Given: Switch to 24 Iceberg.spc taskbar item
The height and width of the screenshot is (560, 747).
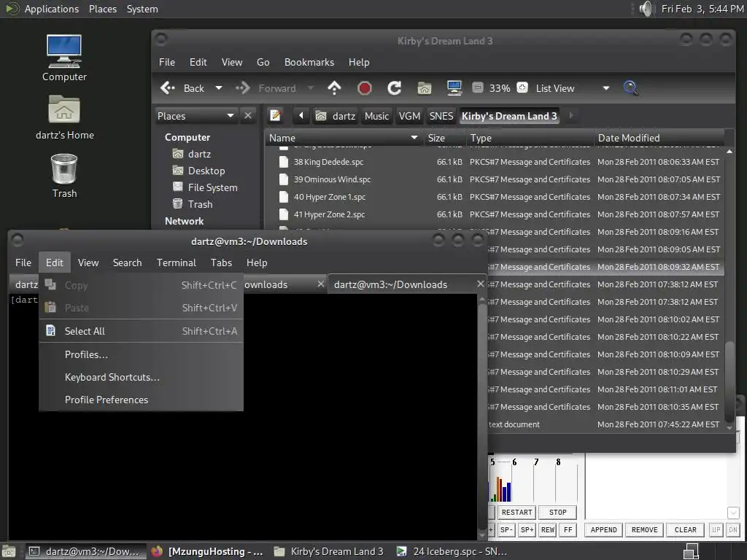Looking at the screenshot, I should click(452, 551).
